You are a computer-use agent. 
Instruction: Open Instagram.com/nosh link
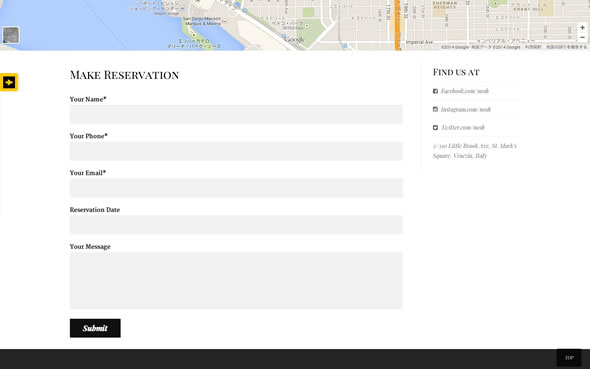tap(466, 109)
